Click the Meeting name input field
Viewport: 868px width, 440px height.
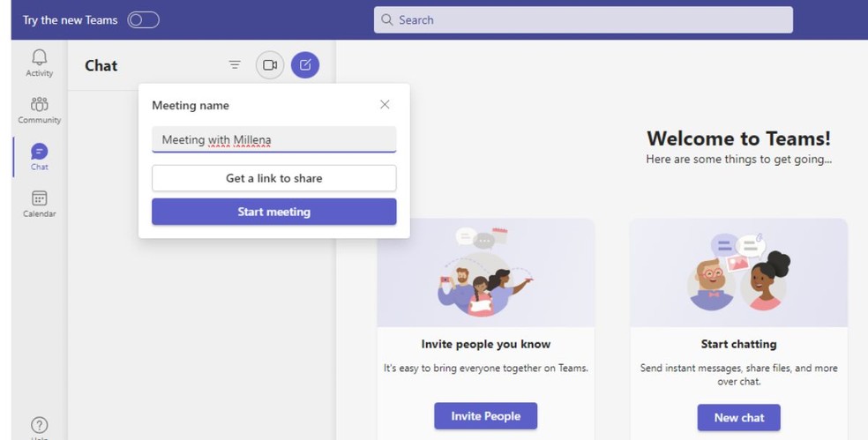pos(274,139)
